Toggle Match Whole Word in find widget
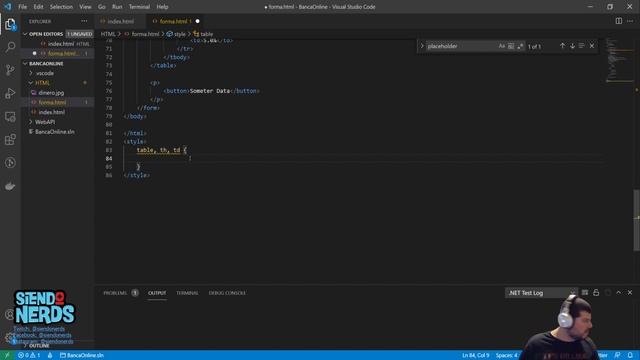 511,46
